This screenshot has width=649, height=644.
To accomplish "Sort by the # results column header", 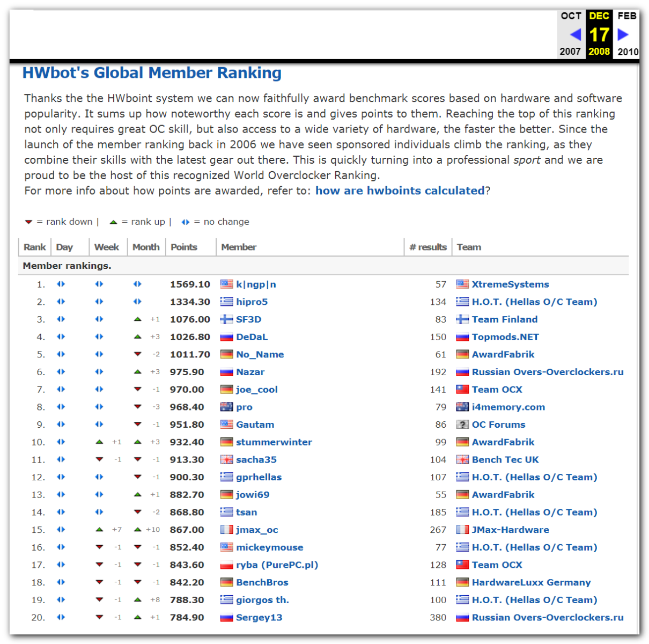I will coord(428,247).
